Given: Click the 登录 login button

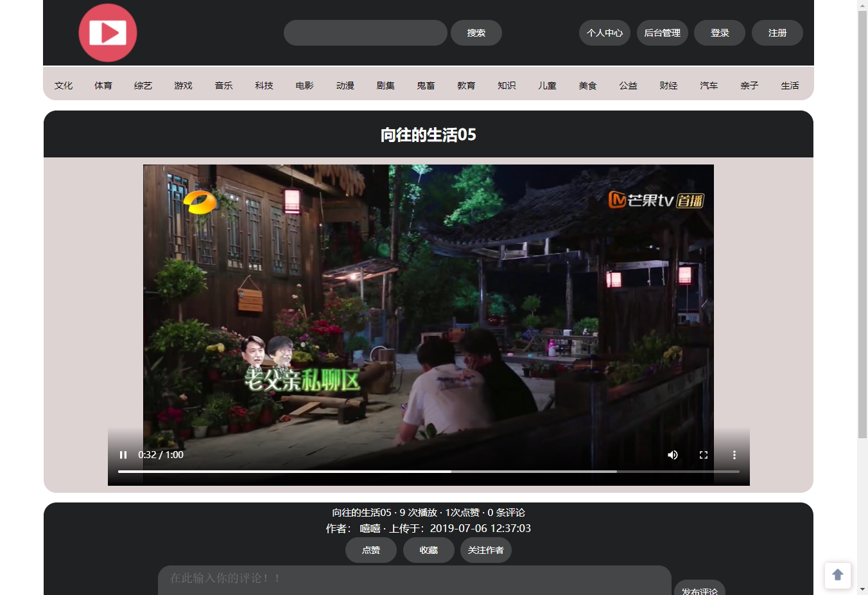Looking at the screenshot, I should (720, 33).
